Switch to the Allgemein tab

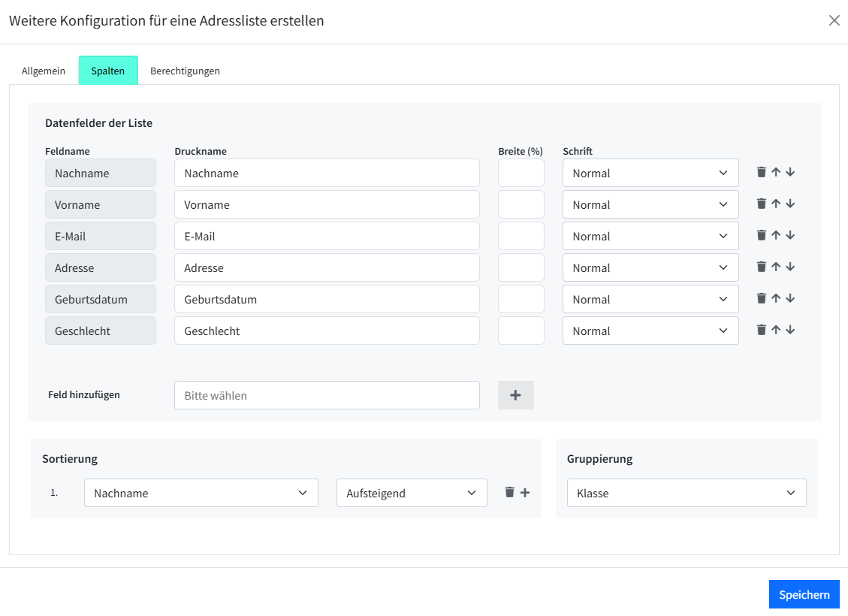coord(44,71)
